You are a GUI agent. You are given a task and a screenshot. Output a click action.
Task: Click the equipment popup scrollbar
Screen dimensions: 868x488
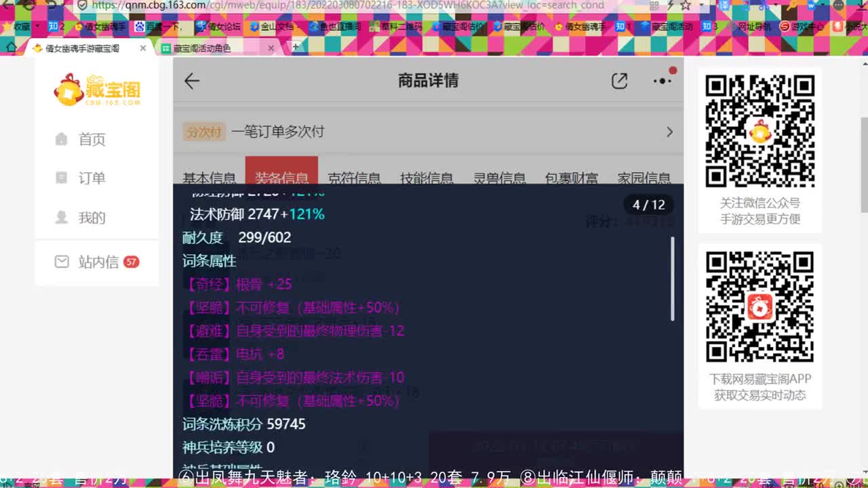click(x=673, y=279)
